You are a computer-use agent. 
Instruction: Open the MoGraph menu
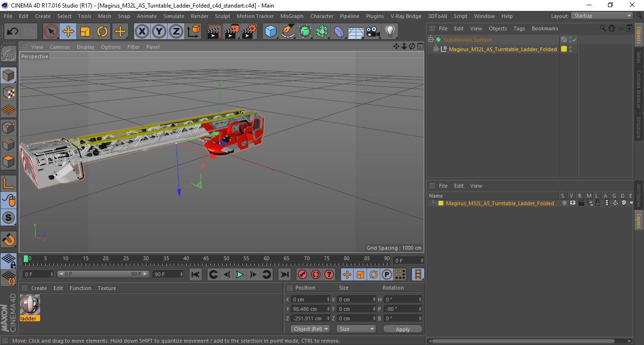pyautogui.click(x=292, y=16)
